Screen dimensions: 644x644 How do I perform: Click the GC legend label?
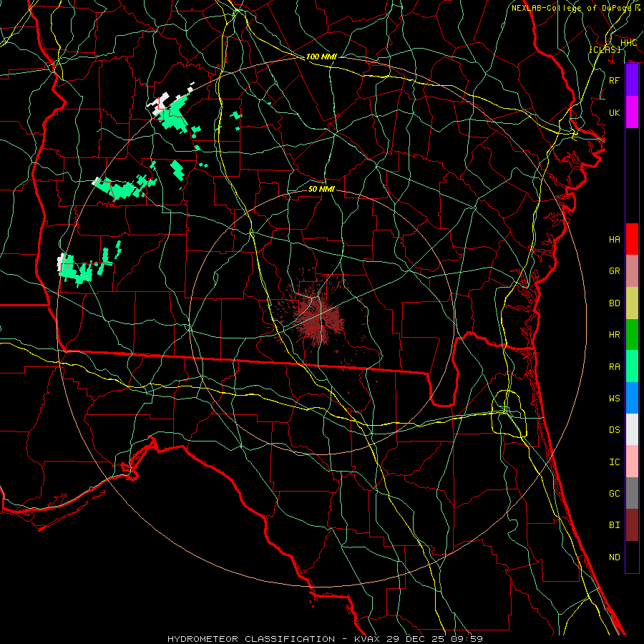pyautogui.click(x=614, y=493)
